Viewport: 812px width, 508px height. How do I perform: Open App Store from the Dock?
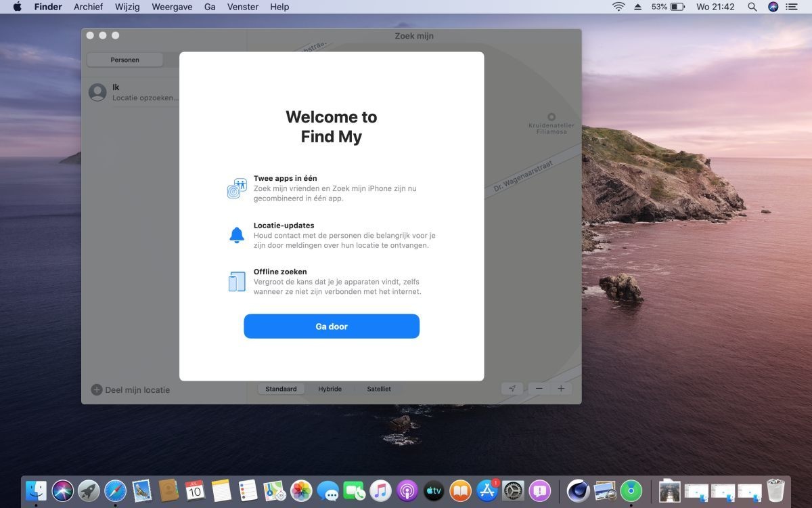point(487,490)
